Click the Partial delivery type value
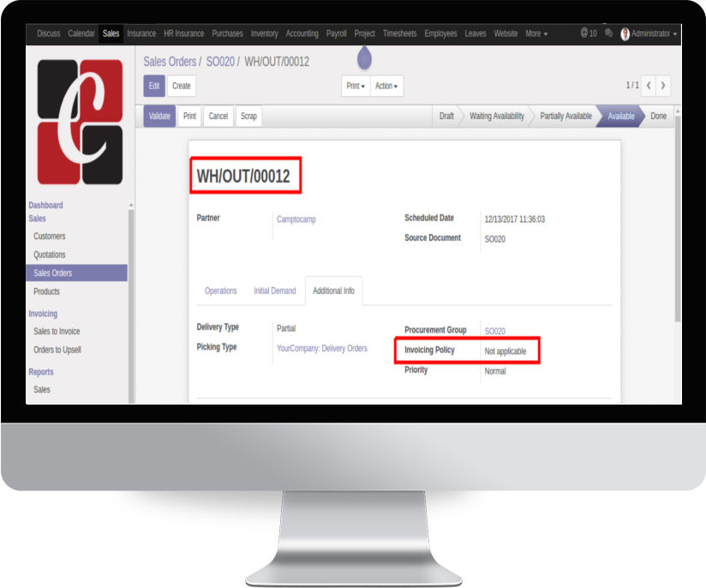 click(286, 328)
